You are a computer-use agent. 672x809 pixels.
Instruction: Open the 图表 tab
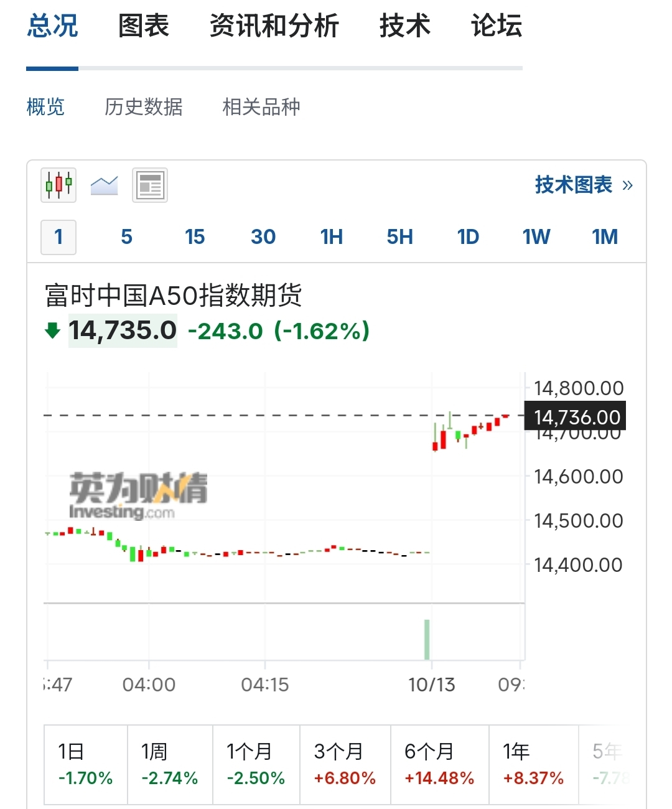pos(144,26)
